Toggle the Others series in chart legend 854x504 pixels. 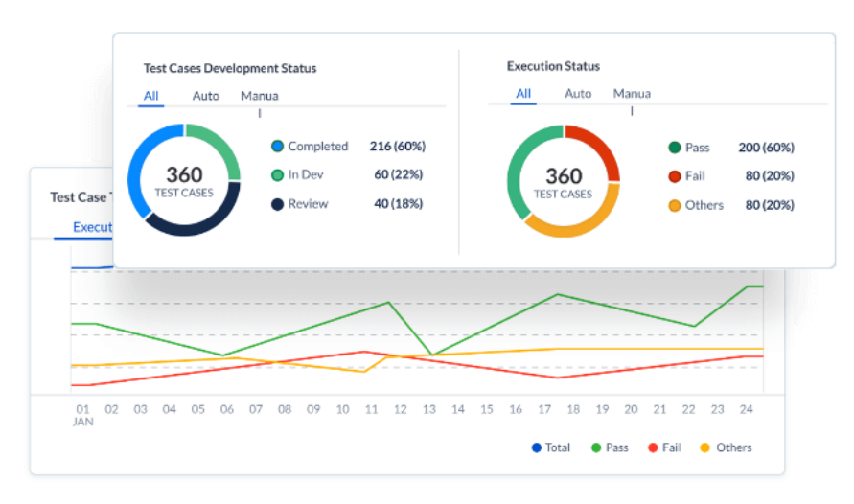point(726,447)
